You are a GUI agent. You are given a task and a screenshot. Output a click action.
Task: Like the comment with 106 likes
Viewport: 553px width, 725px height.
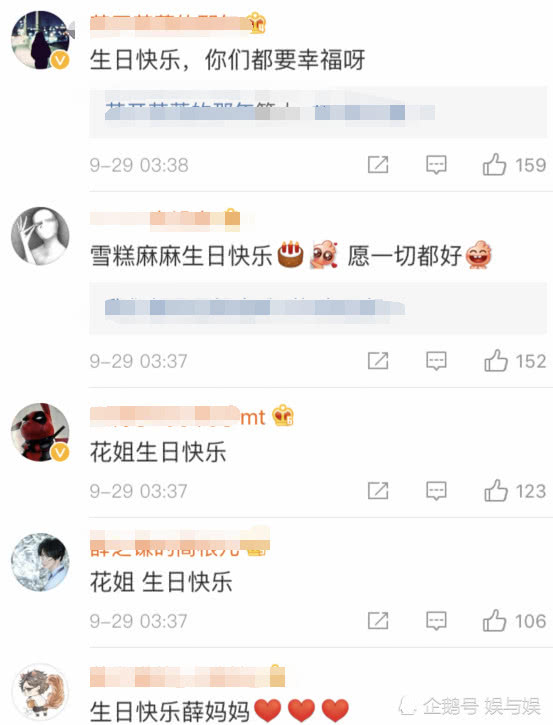pos(494,621)
